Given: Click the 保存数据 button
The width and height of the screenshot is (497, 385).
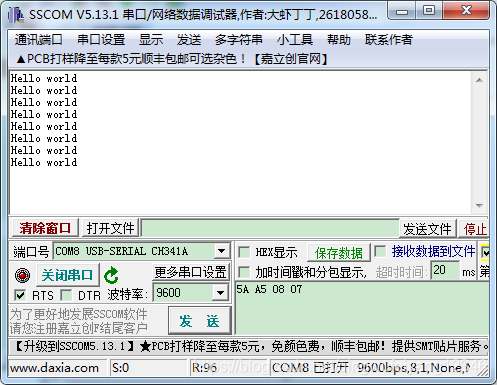Looking at the screenshot, I should coord(339,253).
